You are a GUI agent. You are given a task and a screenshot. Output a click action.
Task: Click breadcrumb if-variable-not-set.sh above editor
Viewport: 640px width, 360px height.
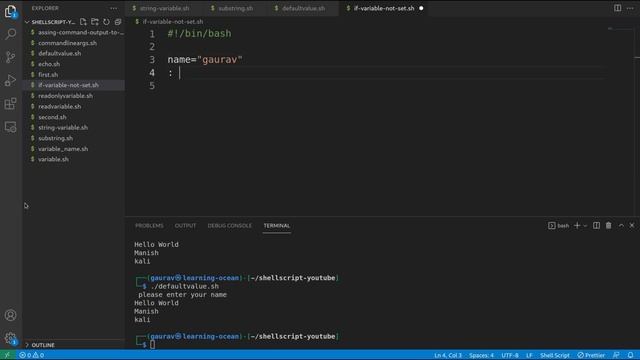(173, 22)
